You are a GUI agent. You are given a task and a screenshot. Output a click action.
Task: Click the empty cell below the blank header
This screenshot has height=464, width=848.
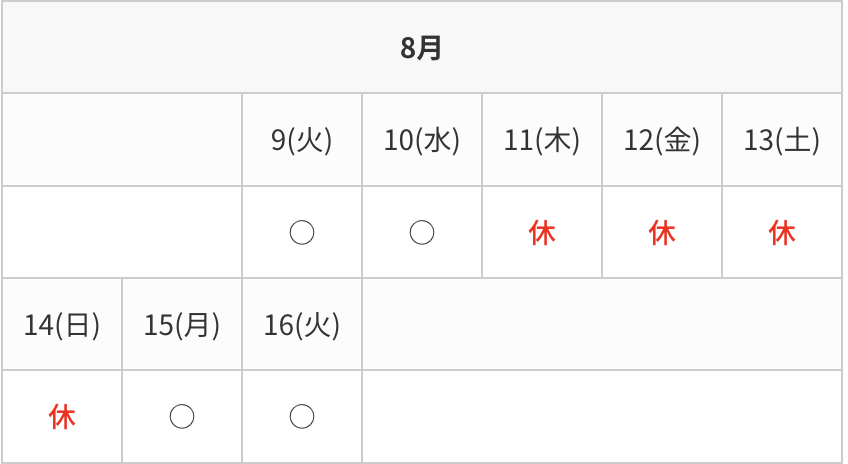(122, 232)
